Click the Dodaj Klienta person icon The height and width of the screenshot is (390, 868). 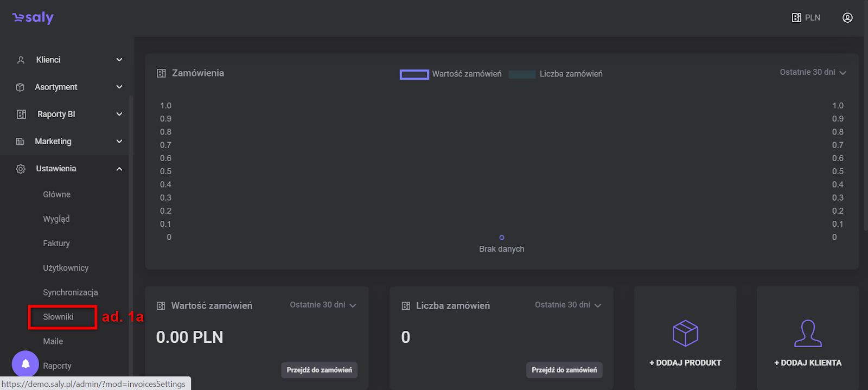(808, 333)
